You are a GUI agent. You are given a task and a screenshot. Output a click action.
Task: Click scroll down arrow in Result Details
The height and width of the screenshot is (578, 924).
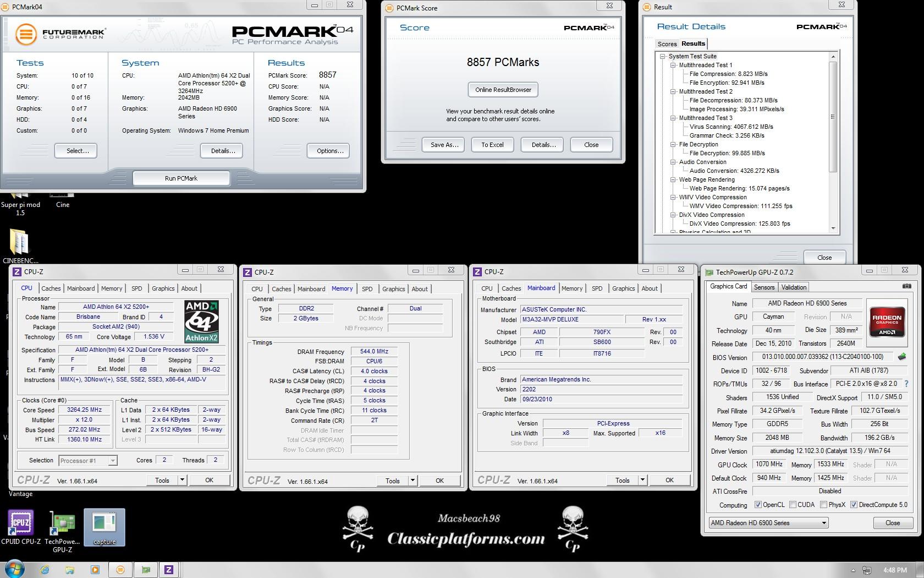[833, 228]
